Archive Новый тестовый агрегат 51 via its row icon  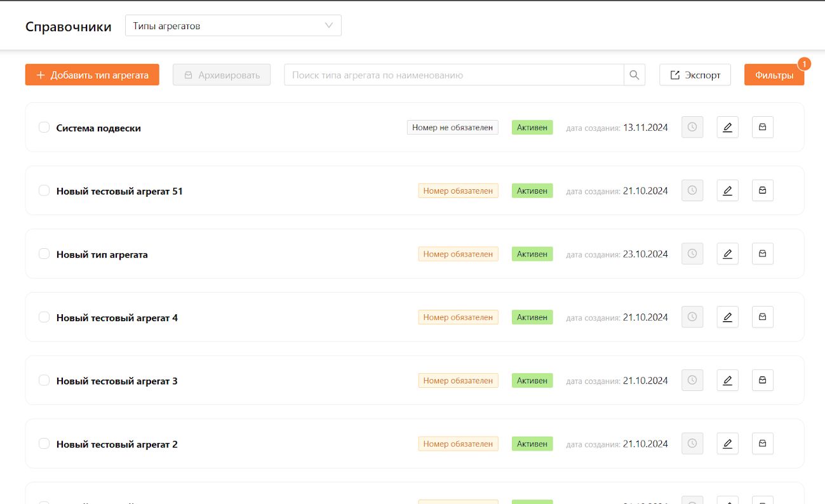click(x=762, y=190)
